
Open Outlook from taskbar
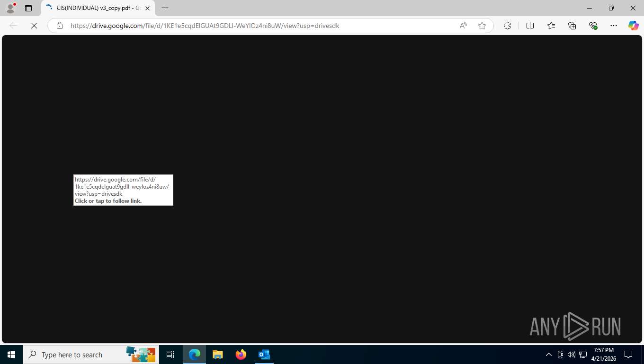(x=264, y=355)
